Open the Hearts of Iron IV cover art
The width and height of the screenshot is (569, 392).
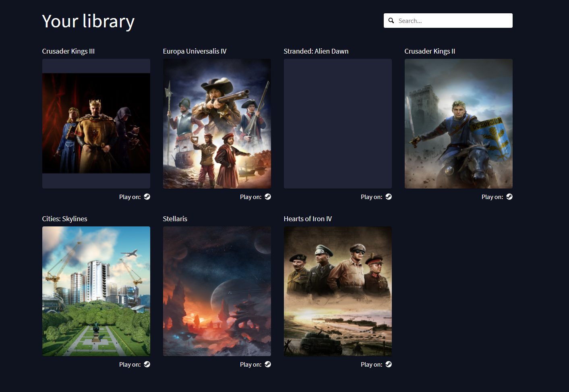(x=338, y=291)
